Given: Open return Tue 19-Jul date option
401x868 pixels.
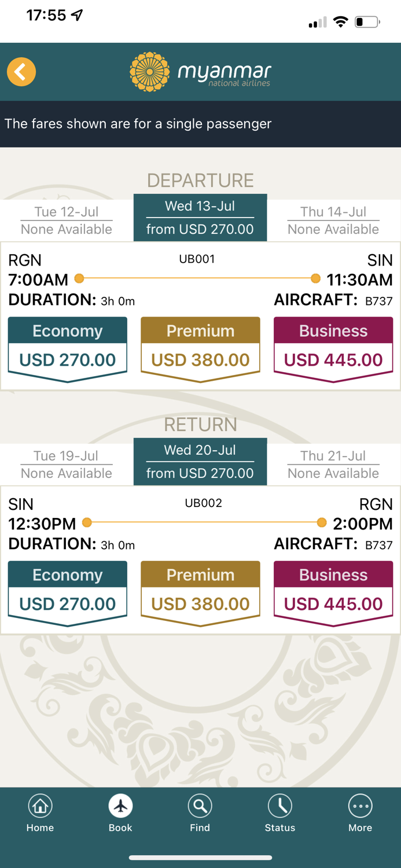Looking at the screenshot, I should tap(67, 463).
